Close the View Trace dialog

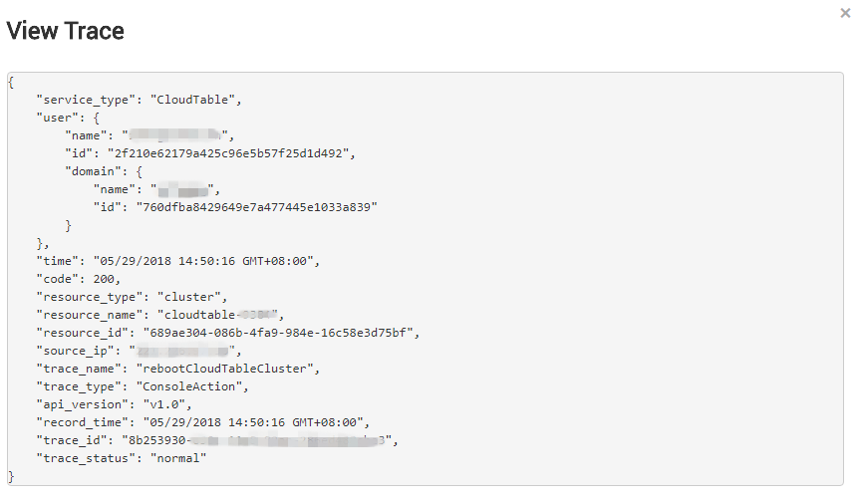point(846,13)
